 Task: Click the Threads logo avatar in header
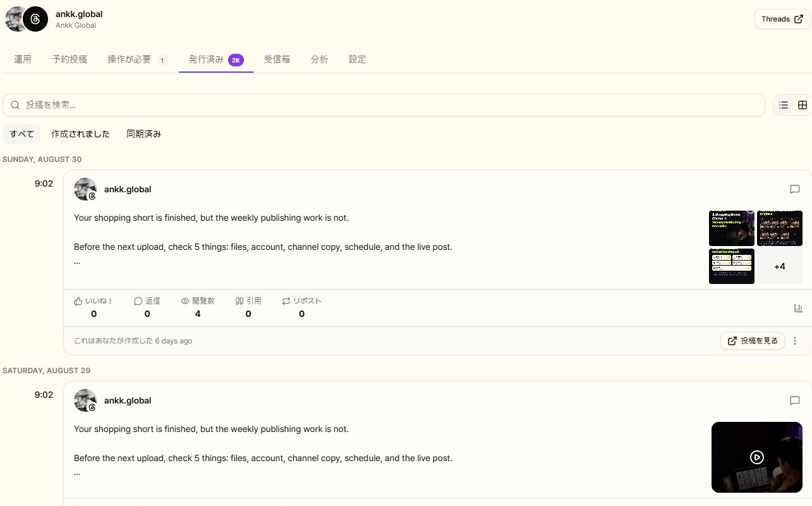pos(35,19)
